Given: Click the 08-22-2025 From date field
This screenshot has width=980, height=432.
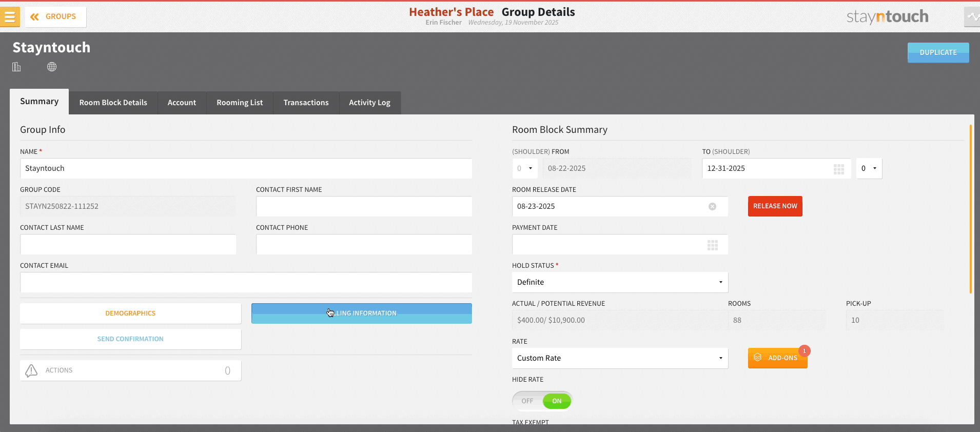Looking at the screenshot, I should [x=617, y=168].
